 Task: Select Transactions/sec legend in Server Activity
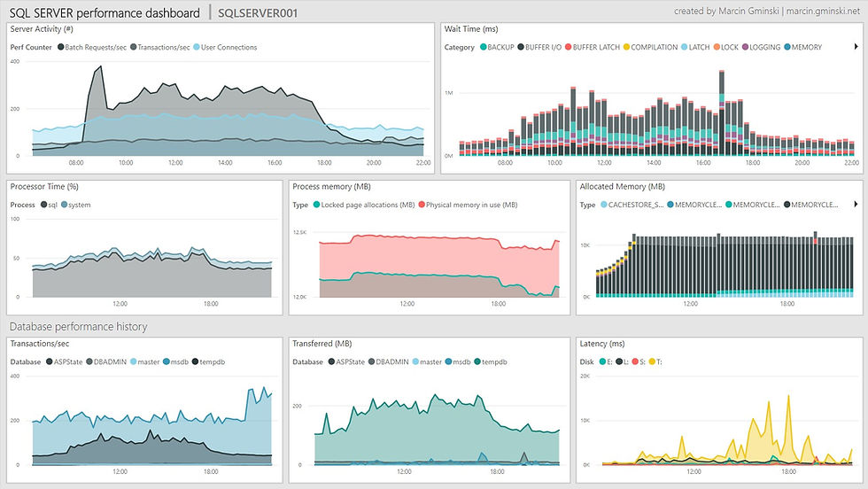click(x=160, y=47)
